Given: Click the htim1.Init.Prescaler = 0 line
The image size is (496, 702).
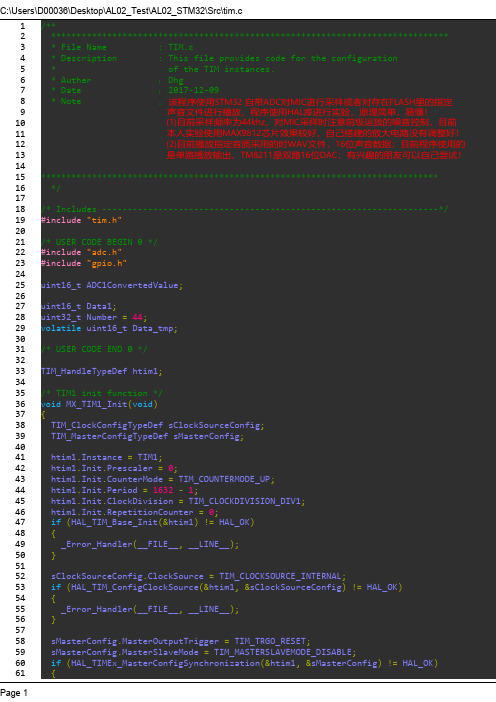Looking at the screenshot, I should 114,468.
